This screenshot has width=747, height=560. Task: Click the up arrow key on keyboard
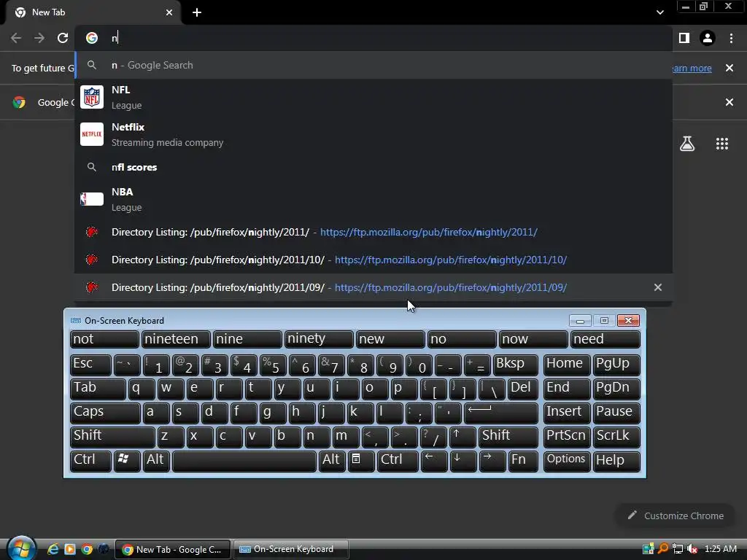pos(462,436)
